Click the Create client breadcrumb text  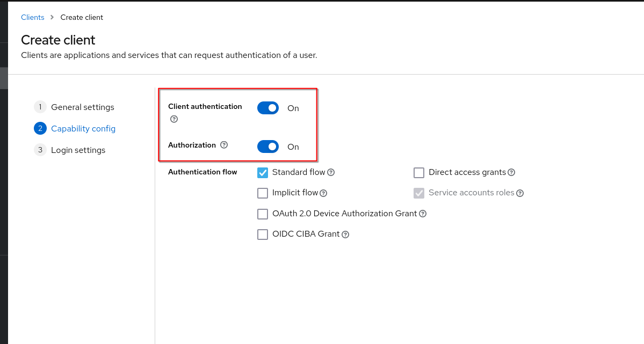(82, 17)
